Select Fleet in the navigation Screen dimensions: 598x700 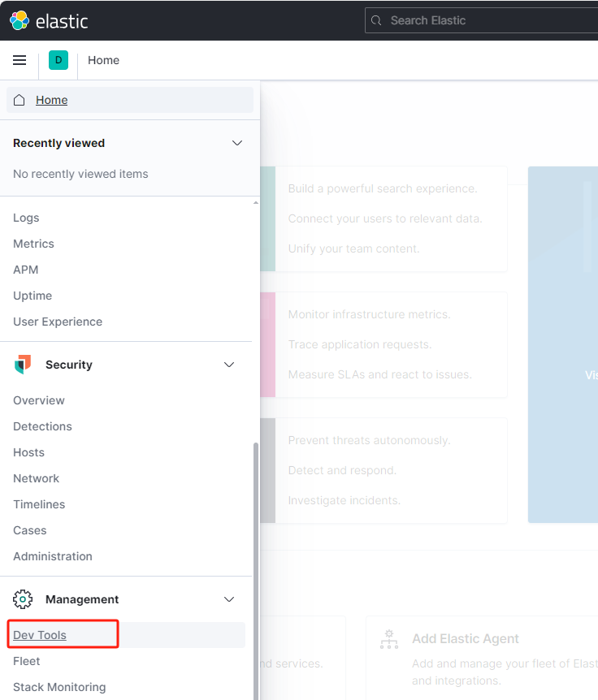pyautogui.click(x=26, y=661)
